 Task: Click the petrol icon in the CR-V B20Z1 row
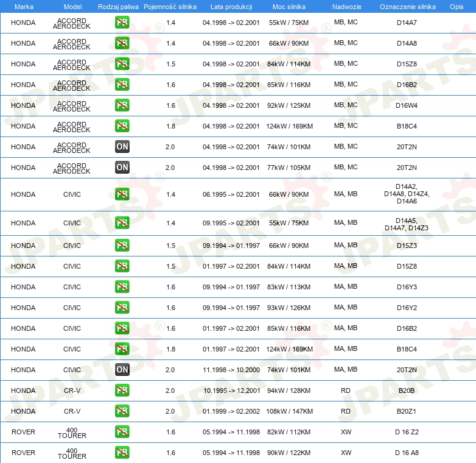[122, 411]
